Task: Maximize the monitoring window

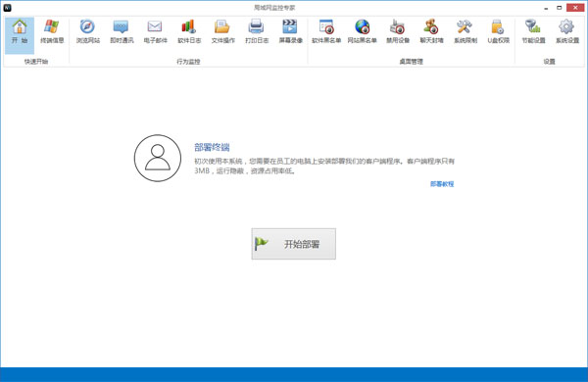Action: coord(559,8)
